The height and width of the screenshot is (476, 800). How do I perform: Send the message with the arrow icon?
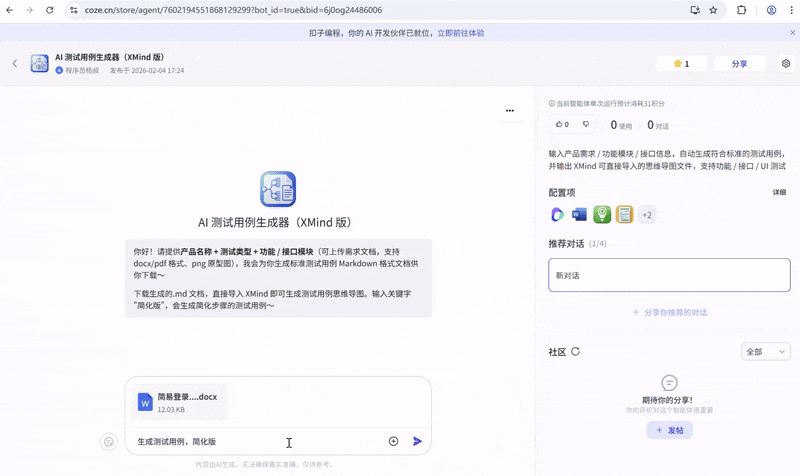417,441
